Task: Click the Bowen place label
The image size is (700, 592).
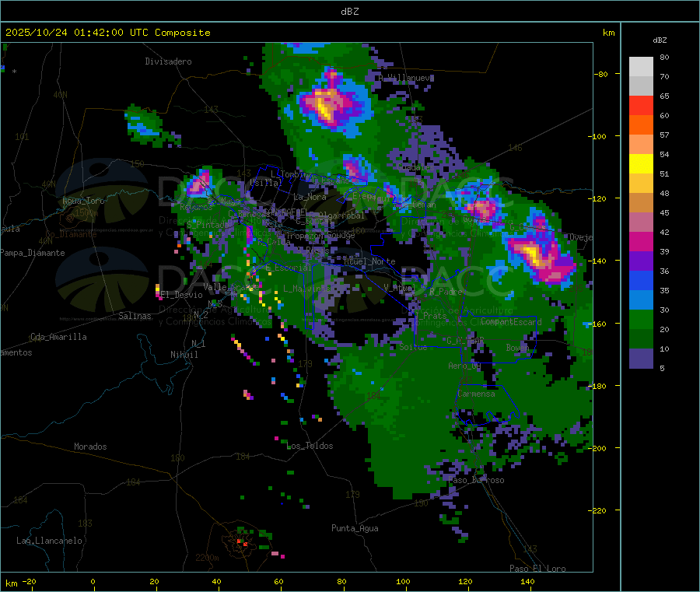Action: pyautogui.click(x=517, y=348)
